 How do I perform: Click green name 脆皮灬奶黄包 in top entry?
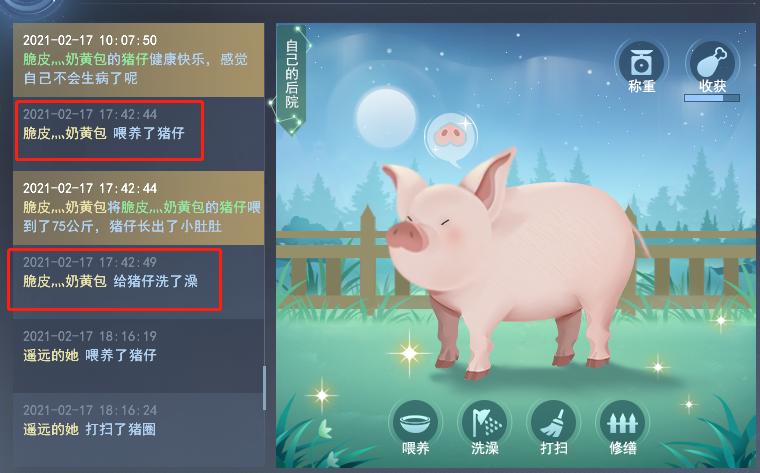[65, 59]
